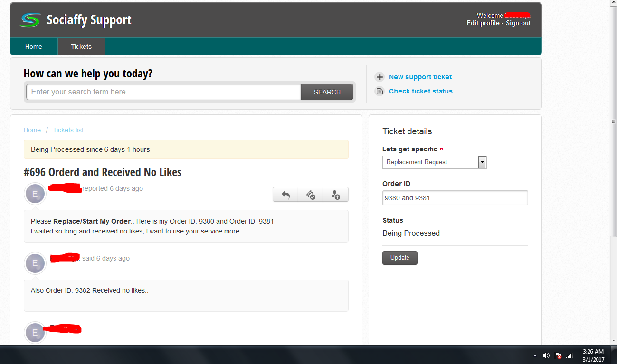Image resolution: width=617 pixels, height=364 pixels.
Task: Click the add people icon button
Action: pos(336,195)
